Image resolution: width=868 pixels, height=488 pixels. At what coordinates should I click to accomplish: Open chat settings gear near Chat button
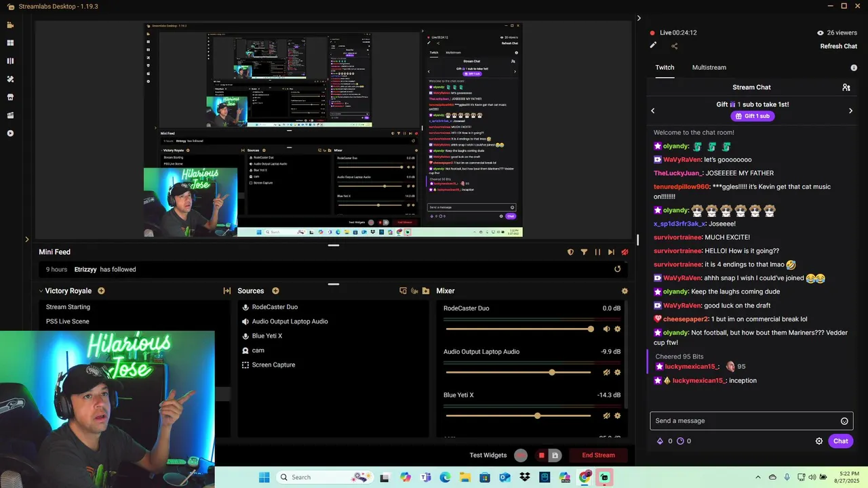tap(819, 441)
